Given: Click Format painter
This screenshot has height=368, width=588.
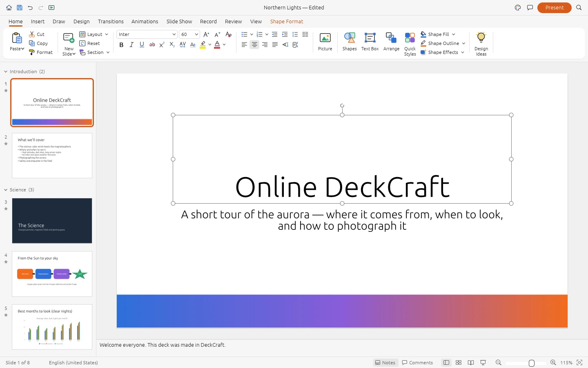Looking at the screenshot, I should click(x=41, y=52).
